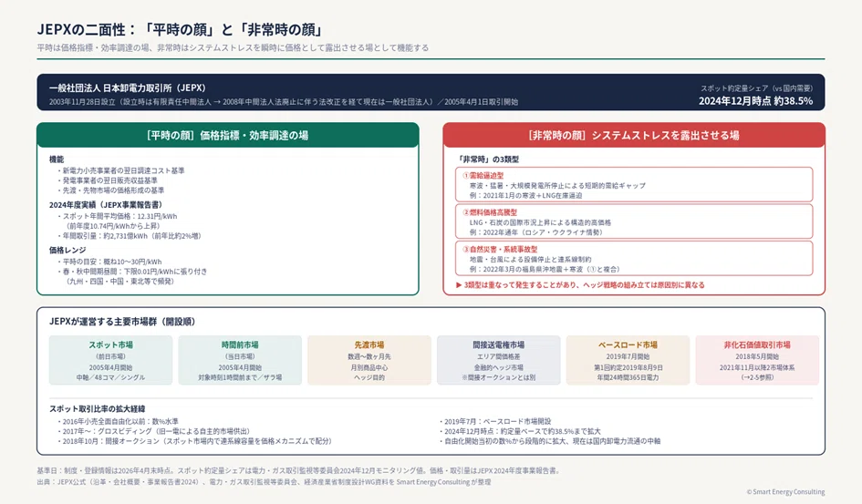Click the "2017年〜：グロスビディング" bullet

(153, 431)
